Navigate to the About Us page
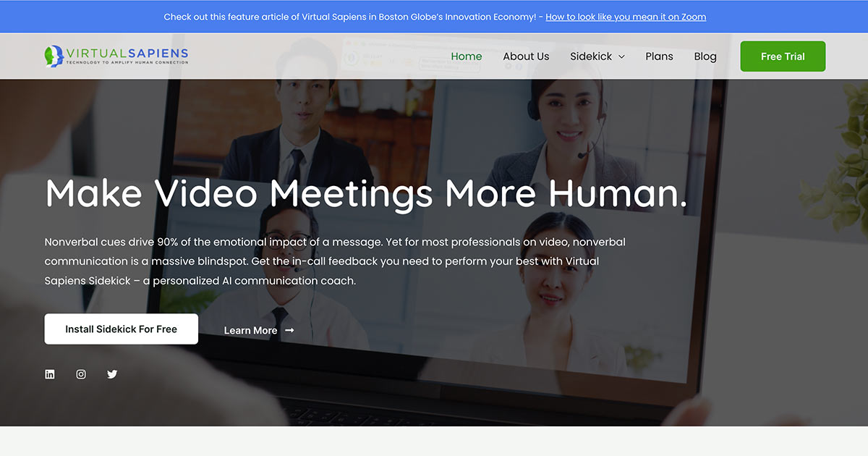This screenshot has height=456, width=868. [x=526, y=56]
